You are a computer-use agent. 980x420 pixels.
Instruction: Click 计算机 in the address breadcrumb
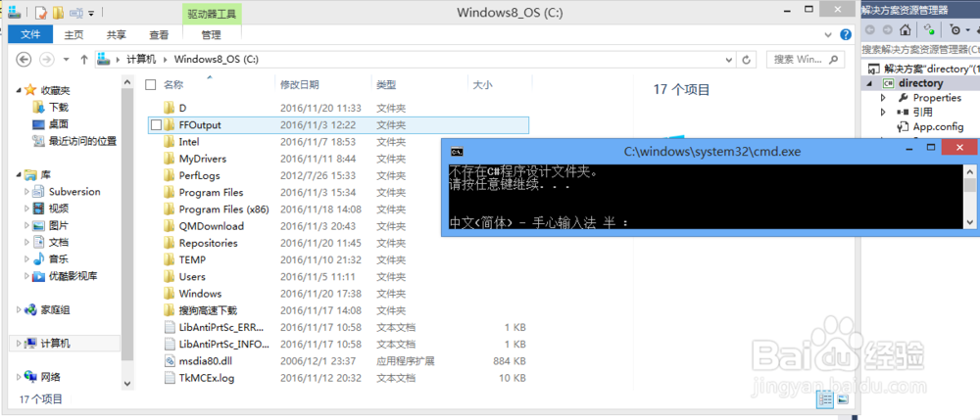[141, 60]
